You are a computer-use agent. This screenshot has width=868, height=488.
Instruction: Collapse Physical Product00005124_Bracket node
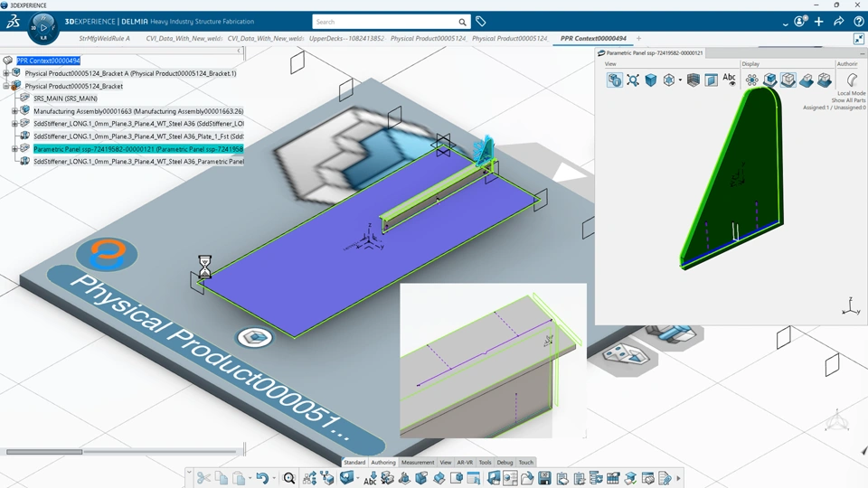(6, 86)
